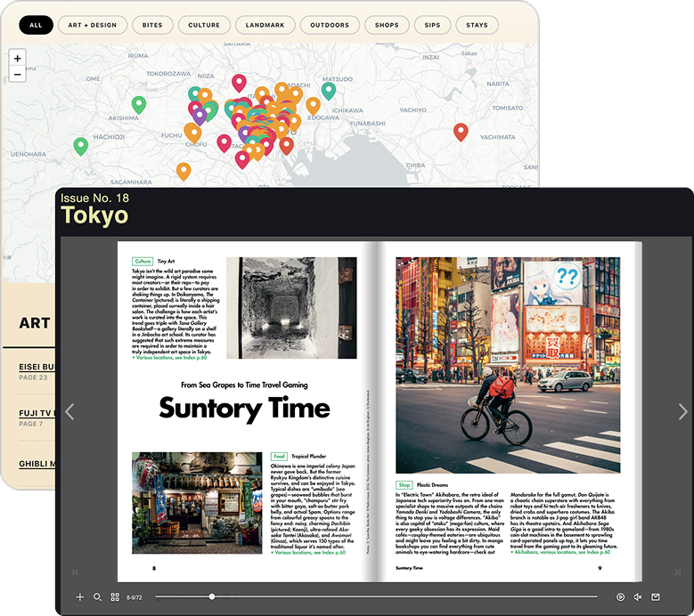Filter map by CULTURE
Image resolution: width=694 pixels, height=616 pixels.
(204, 25)
